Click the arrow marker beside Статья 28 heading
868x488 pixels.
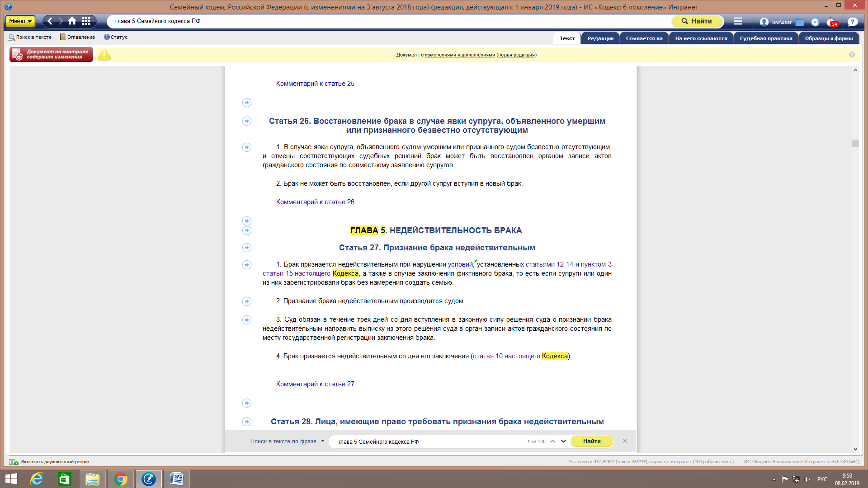pyautogui.click(x=247, y=422)
